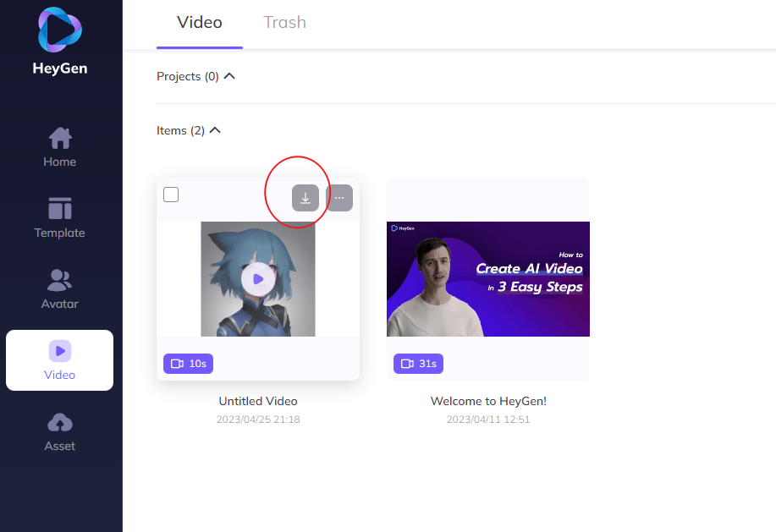Expand the Projects (0) list

coord(187,76)
